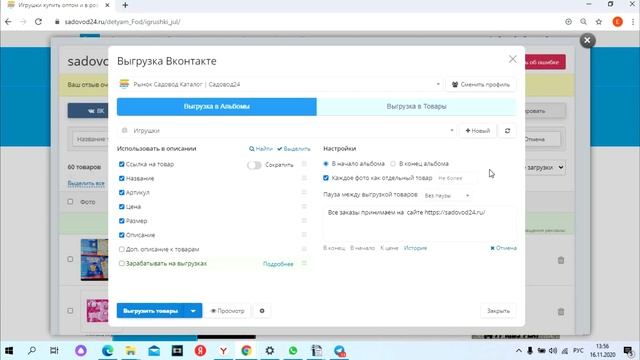640x360 pixels.
Task: Click the ВК button on the background page
Action: coord(88,111)
